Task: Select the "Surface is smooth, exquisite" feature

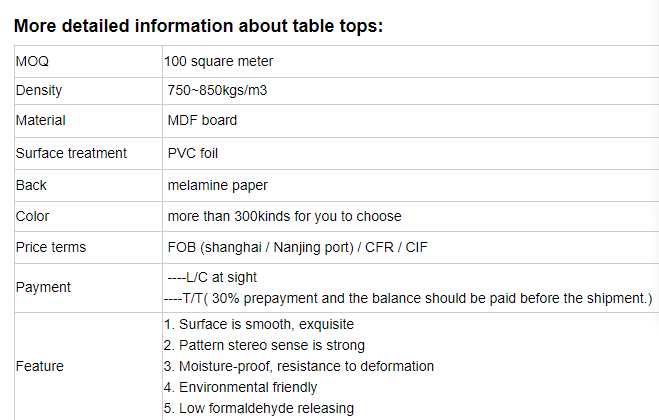Action: tap(258, 324)
